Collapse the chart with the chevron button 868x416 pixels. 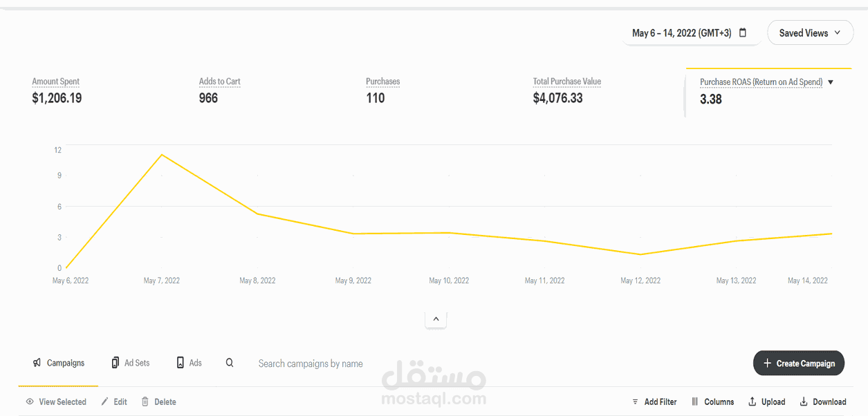(436, 319)
